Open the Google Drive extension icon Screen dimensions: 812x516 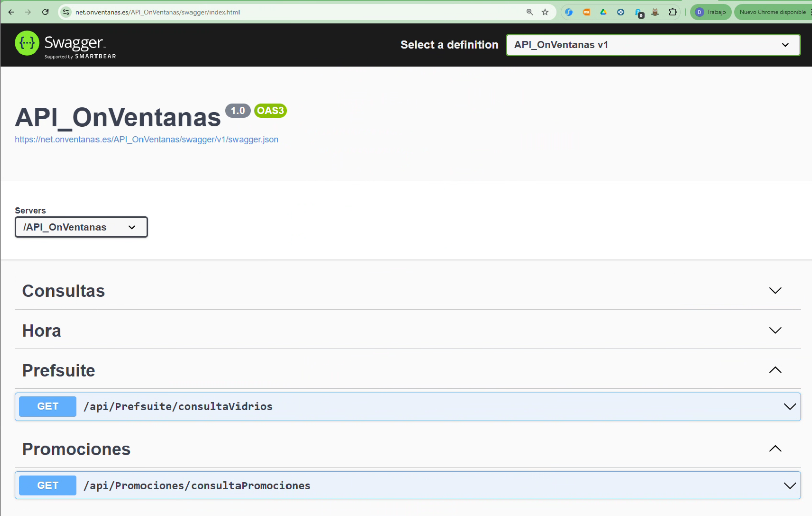click(603, 12)
